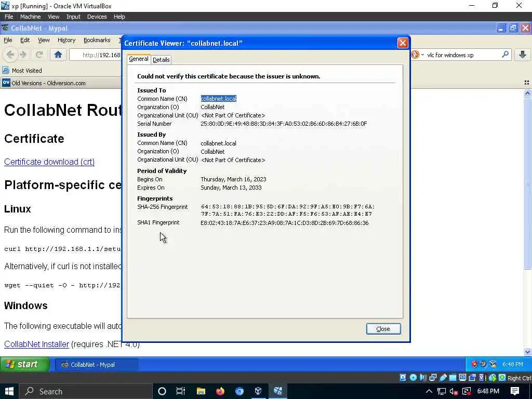Open the Downloads arrow icon

(x=523, y=55)
